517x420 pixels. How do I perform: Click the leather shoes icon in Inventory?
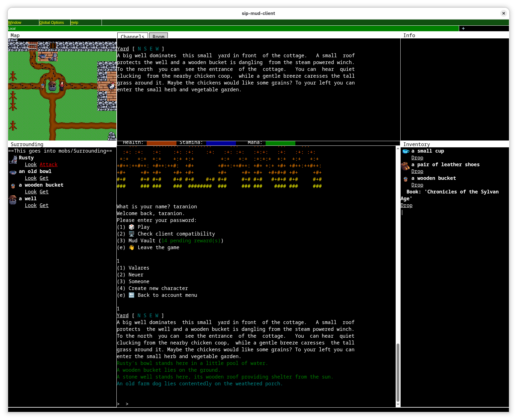click(405, 166)
